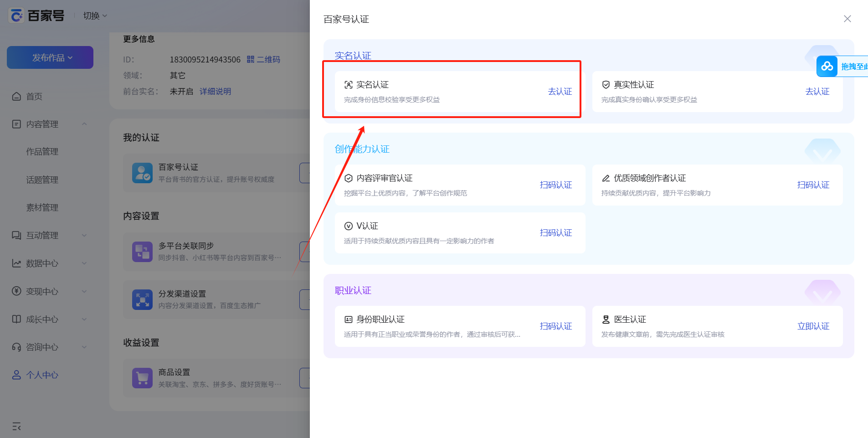Click the 医生认证 doctor icon
868x438 pixels.
pos(606,319)
